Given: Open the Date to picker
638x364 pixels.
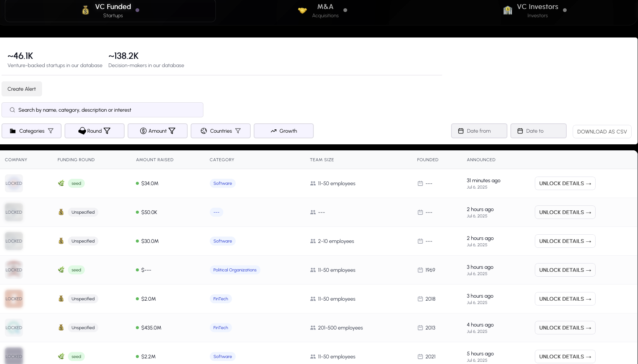Looking at the screenshot, I should 539,131.
